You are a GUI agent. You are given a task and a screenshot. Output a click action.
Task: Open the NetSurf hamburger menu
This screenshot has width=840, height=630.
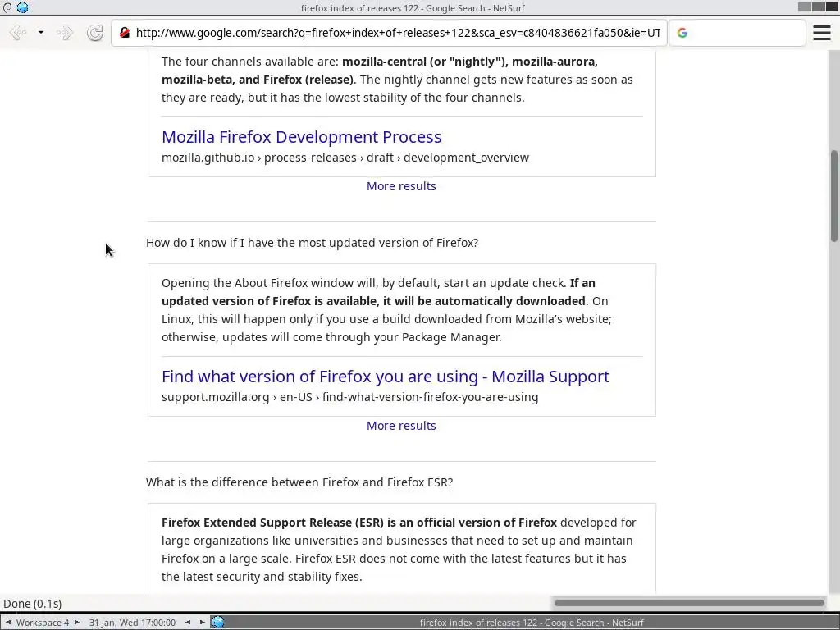click(822, 33)
